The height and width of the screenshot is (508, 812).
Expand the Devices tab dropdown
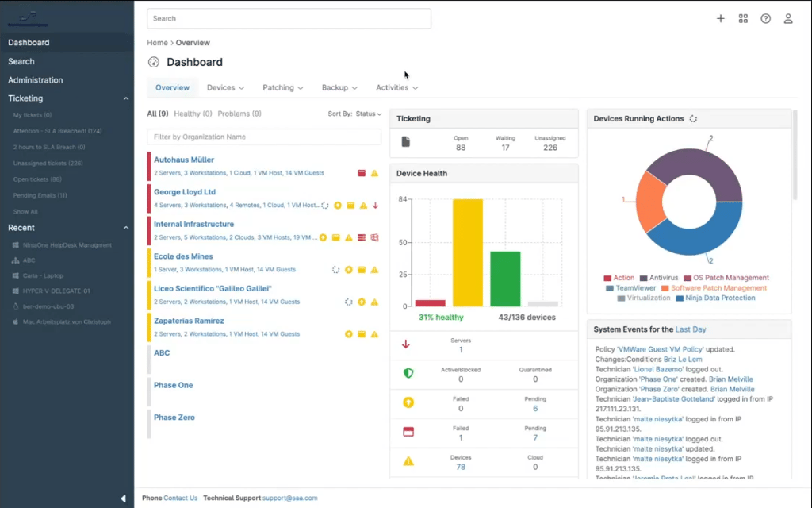(x=224, y=87)
